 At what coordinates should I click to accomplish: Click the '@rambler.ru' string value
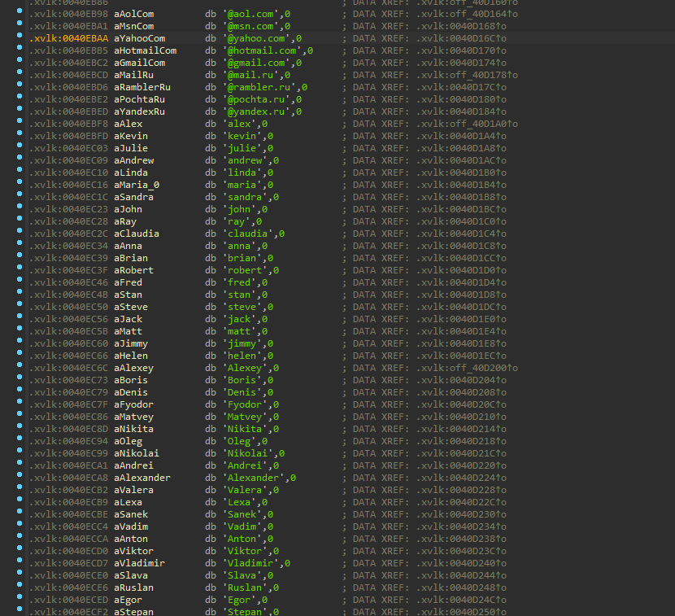(262, 87)
